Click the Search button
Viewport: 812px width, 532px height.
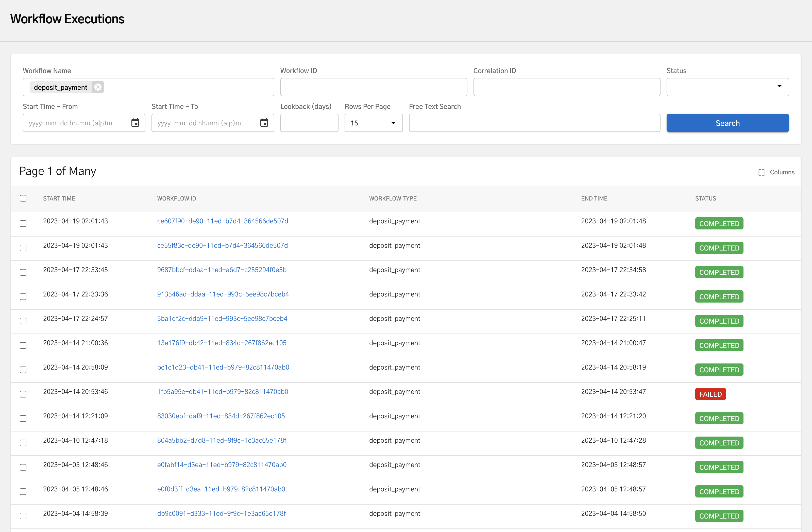click(727, 123)
